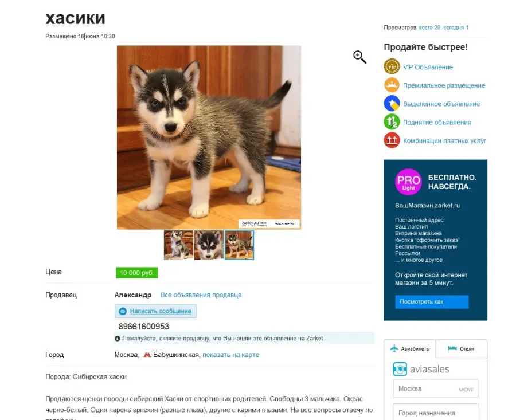Select the first puppy thumbnail
Image resolution: width=516 pixels, height=420 pixels.
pyautogui.click(x=179, y=245)
